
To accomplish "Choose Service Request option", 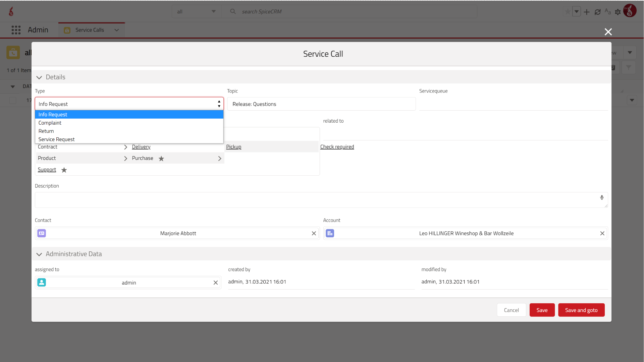I will [x=129, y=139].
